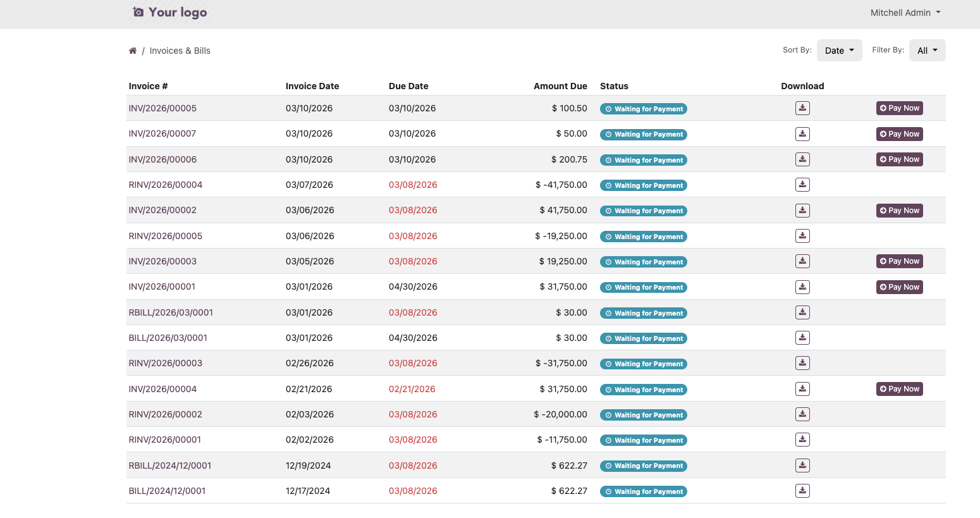Screen dimensions: 980x518
Task: Download RBILL/2026/03/0001 document
Action: (x=802, y=312)
